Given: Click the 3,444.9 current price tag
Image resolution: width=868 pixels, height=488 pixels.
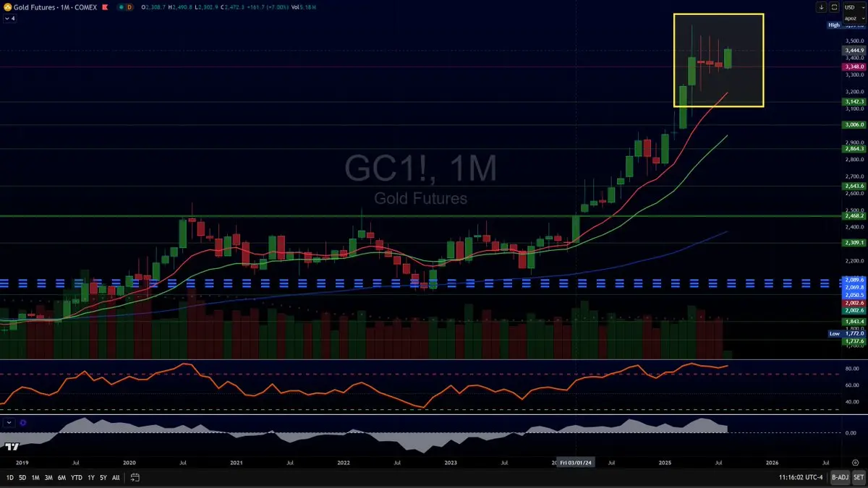Looking at the screenshot, I should [x=854, y=51].
